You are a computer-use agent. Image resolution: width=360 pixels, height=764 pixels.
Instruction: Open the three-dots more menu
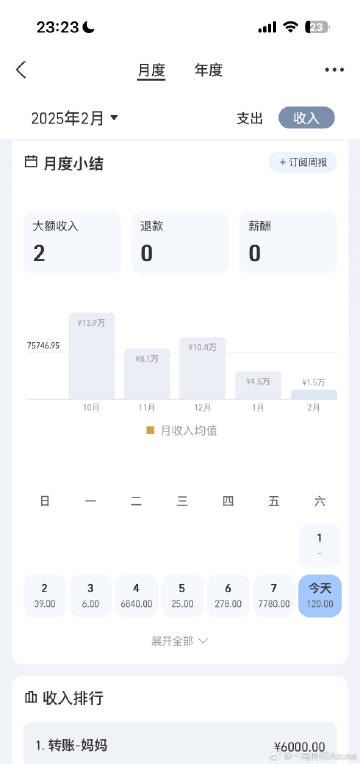(334, 70)
